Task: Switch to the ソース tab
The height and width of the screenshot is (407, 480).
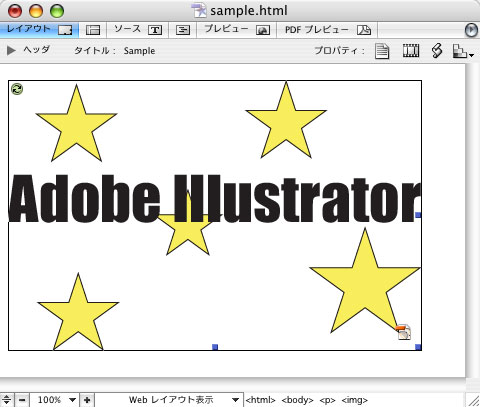Action: click(138, 30)
